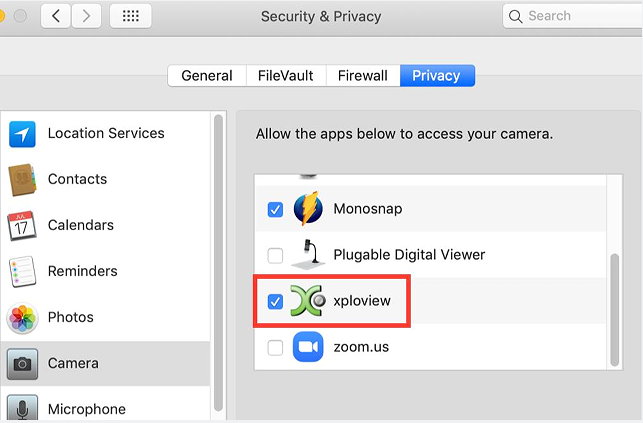Select the Microphone icon in sidebar
The image size is (643, 423).
(22, 408)
